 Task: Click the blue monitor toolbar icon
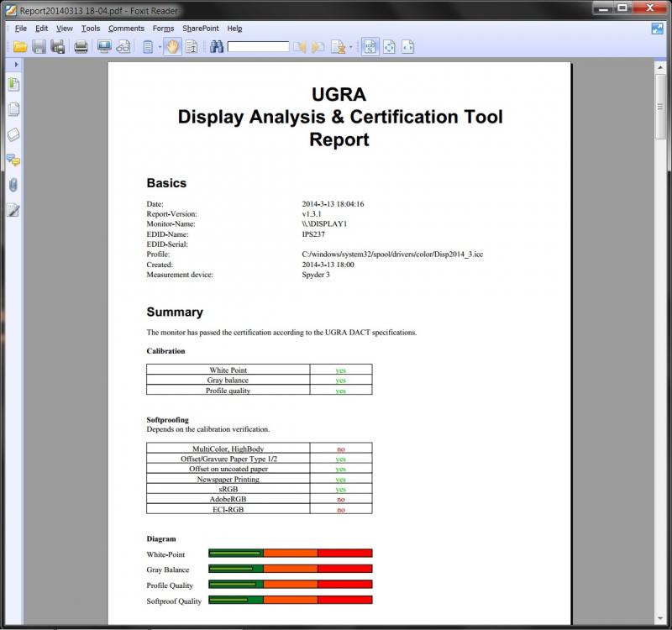click(x=104, y=47)
